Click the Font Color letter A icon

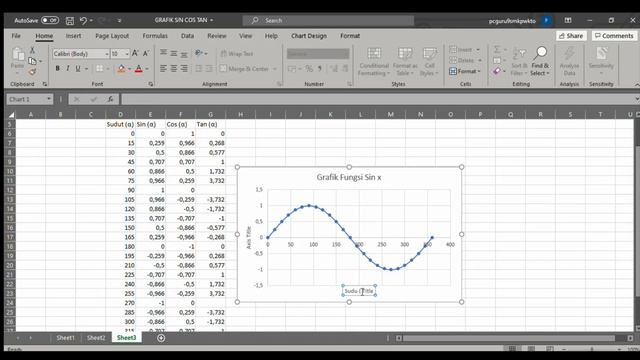139,69
